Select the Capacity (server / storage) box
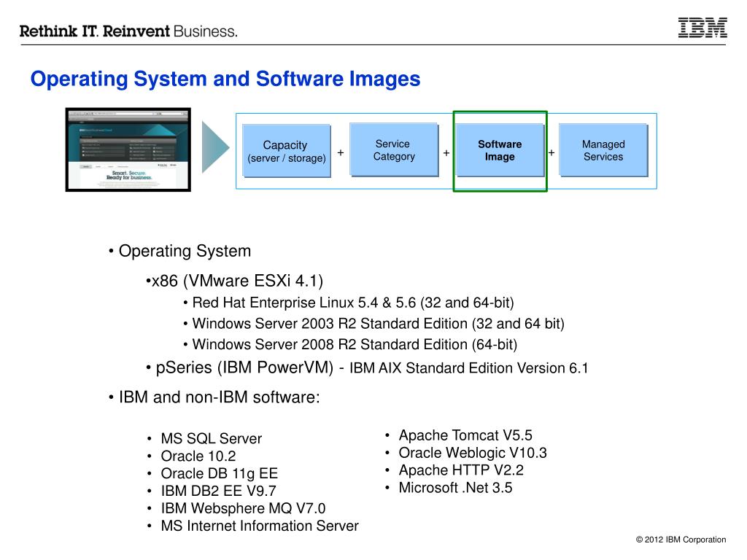This screenshot has width=747, height=560. (286, 151)
